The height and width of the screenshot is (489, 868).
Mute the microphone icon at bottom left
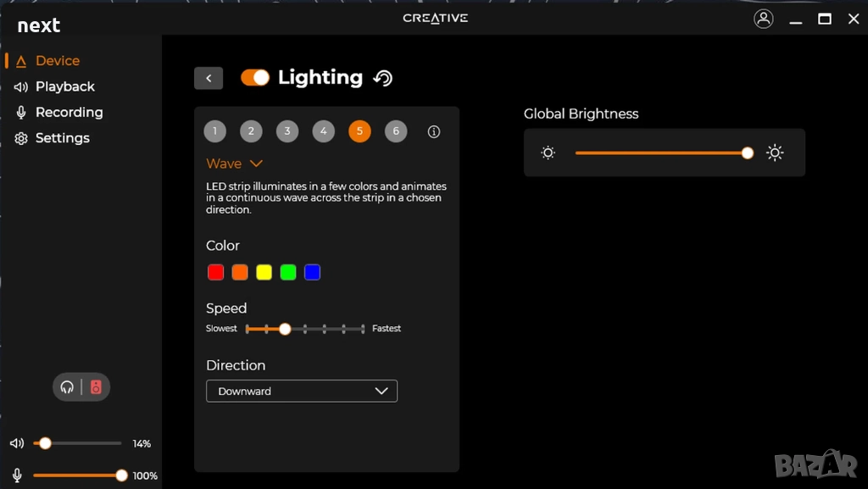tap(17, 475)
